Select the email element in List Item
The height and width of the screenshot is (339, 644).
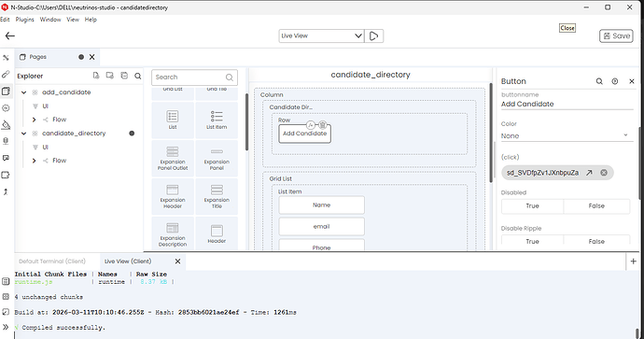point(322,226)
